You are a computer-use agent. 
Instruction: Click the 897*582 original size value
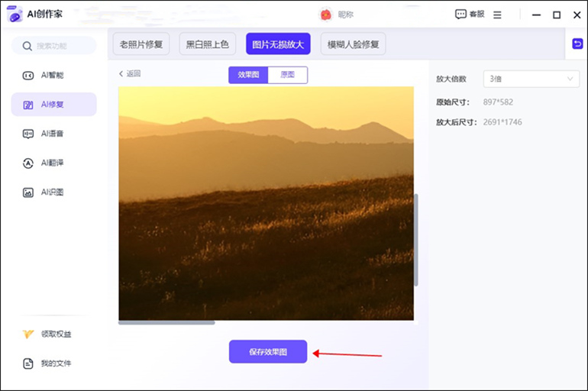pyautogui.click(x=498, y=102)
